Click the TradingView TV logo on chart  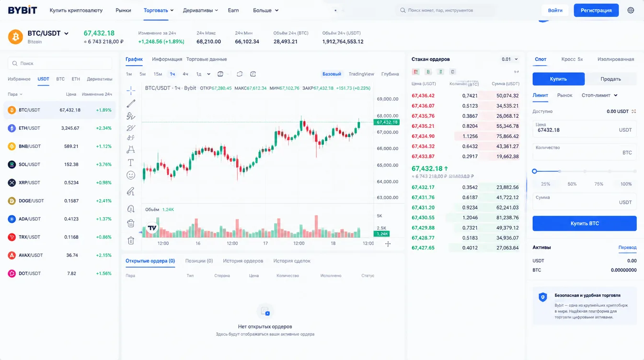click(152, 228)
